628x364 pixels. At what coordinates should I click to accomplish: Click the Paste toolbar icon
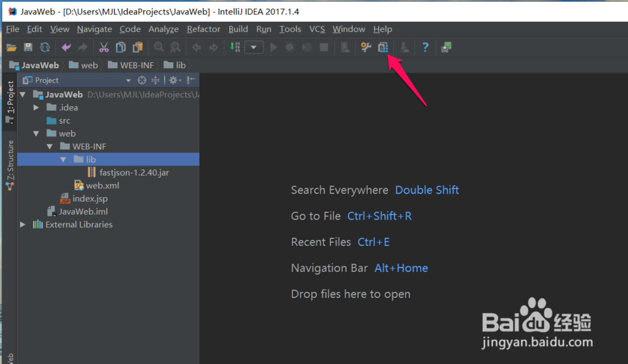coord(138,47)
